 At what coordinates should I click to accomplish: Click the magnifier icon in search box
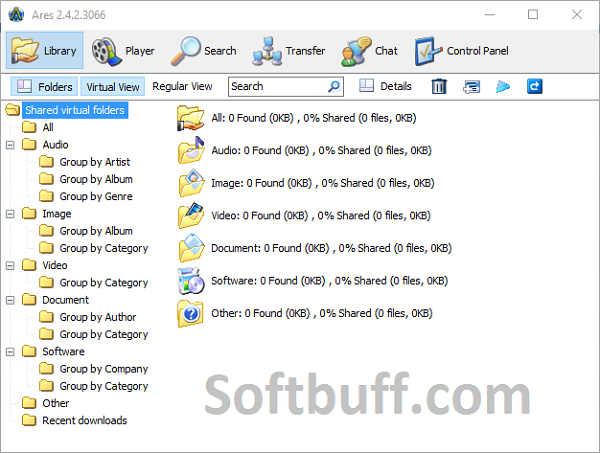334,86
